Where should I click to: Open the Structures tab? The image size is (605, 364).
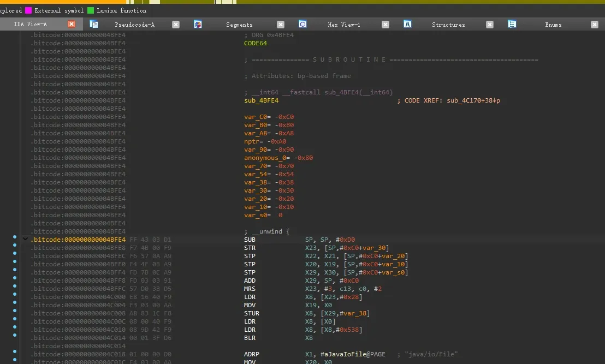tap(448, 25)
